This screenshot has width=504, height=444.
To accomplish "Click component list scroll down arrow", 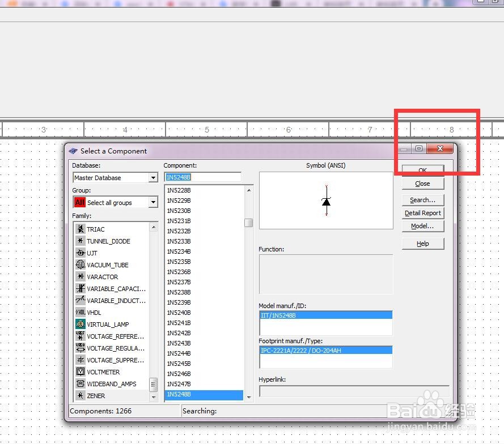I will coord(249,398).
